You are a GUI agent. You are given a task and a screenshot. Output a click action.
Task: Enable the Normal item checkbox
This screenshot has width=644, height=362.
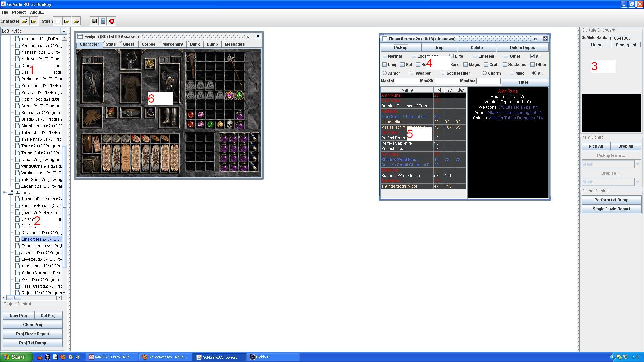(x=385, y=56)
